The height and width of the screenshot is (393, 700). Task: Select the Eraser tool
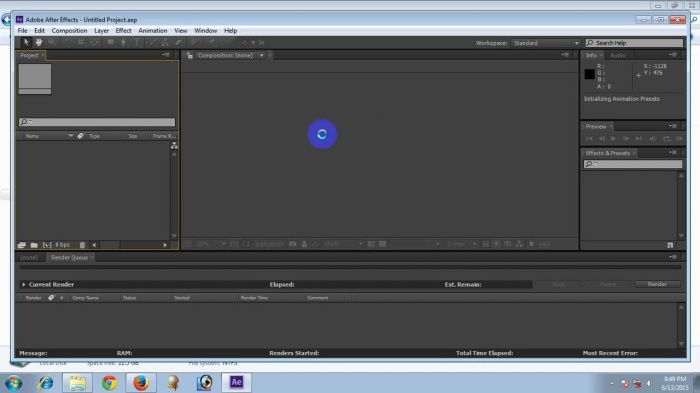pyautogui.click(x=178, y=42)
